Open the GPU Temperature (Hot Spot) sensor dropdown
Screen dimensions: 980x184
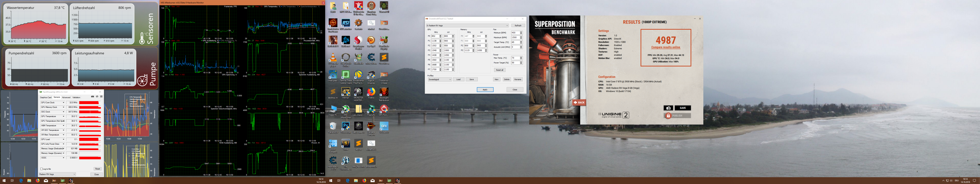64,121
